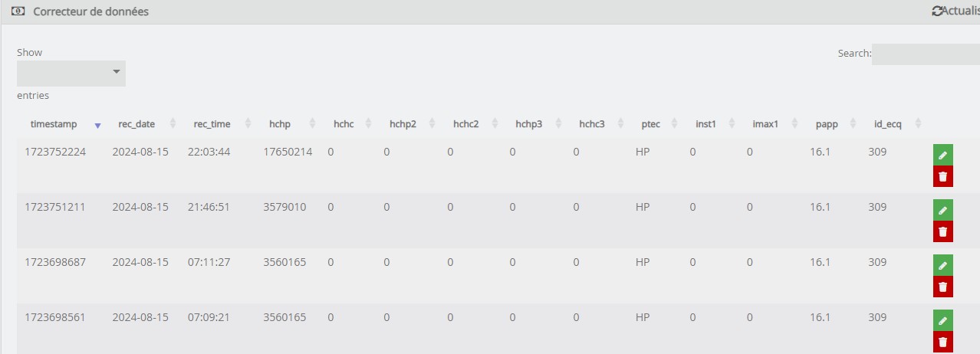980x354 pixels.
Task: Sort table by hchc column
Action: point(344,124)
